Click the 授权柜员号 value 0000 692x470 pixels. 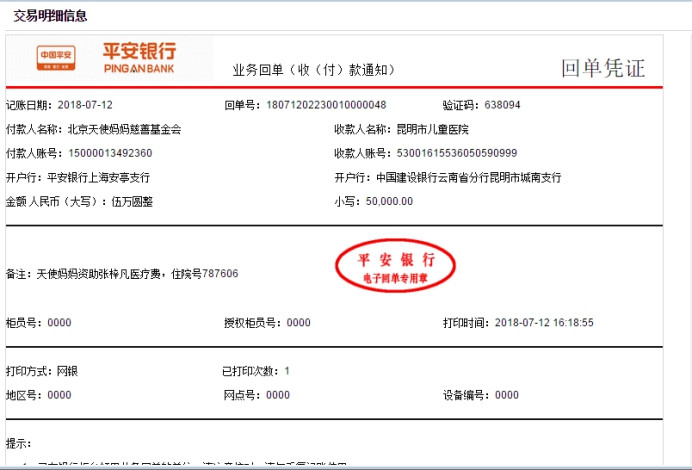(x=298, y=323)
